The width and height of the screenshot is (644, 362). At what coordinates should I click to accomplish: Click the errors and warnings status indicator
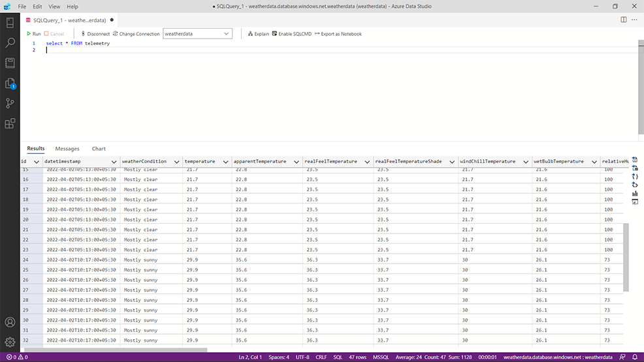17,357
